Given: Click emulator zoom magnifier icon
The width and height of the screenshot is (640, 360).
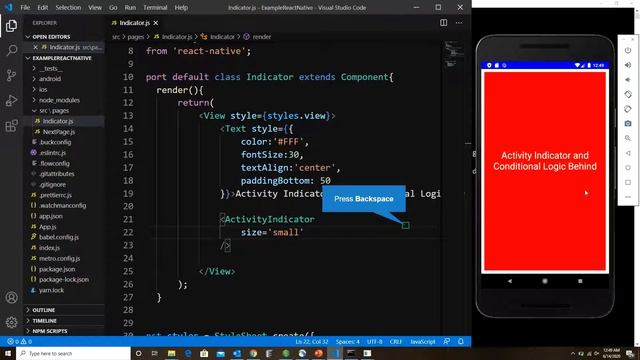Looking at the screenshot, I should 628,138.
